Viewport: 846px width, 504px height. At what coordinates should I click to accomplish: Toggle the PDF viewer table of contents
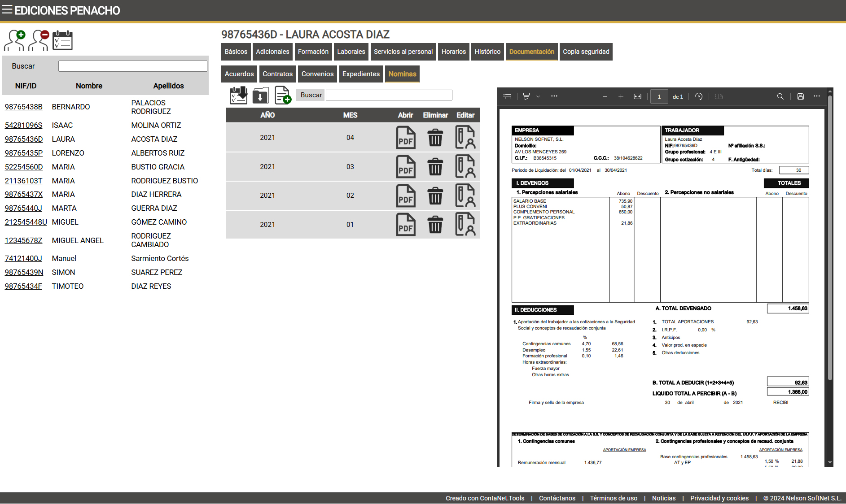(x=508, y=96)
